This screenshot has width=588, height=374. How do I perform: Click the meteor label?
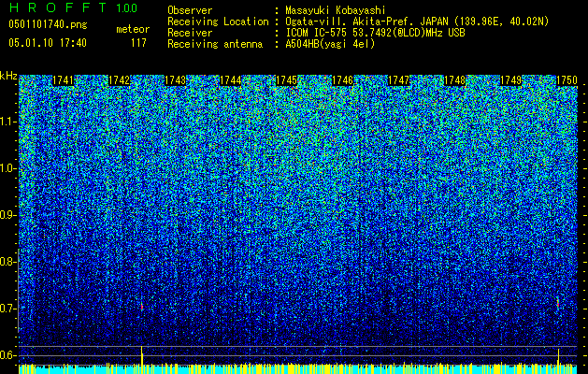(133, 29)
